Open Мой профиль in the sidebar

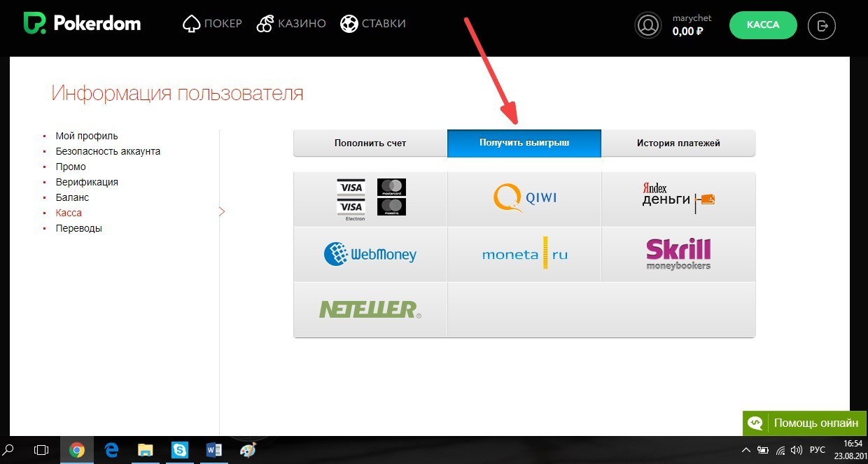tap(87, 136)
